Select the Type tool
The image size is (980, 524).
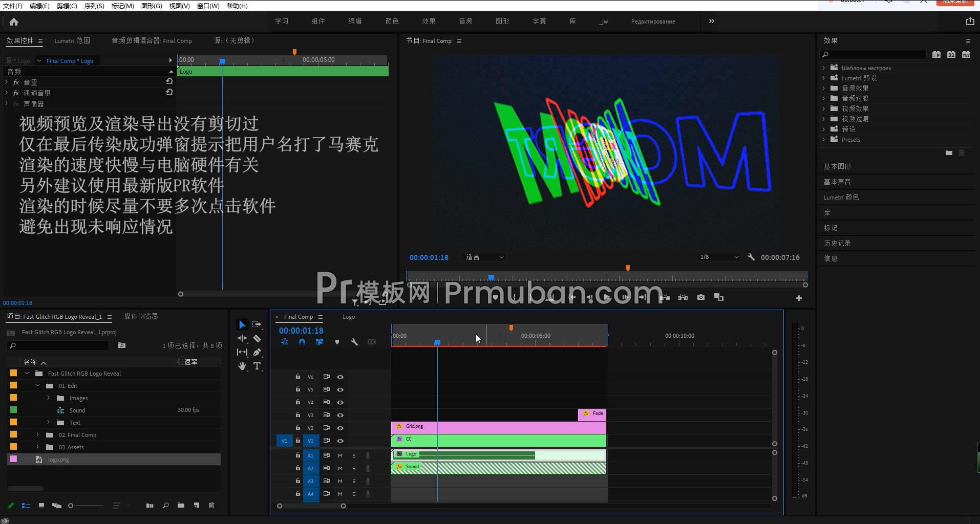[x=258, y=366]
